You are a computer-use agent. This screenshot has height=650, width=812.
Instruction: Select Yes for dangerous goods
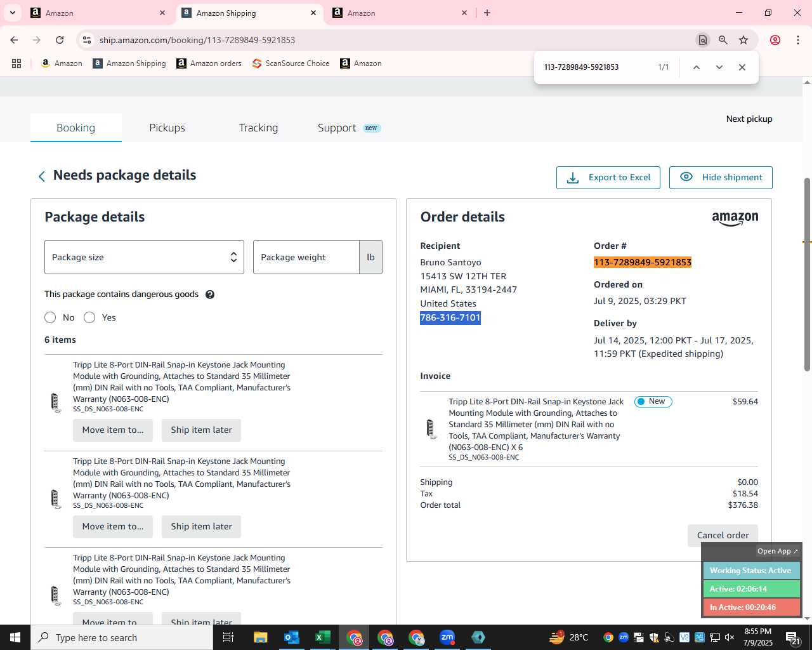89,317
